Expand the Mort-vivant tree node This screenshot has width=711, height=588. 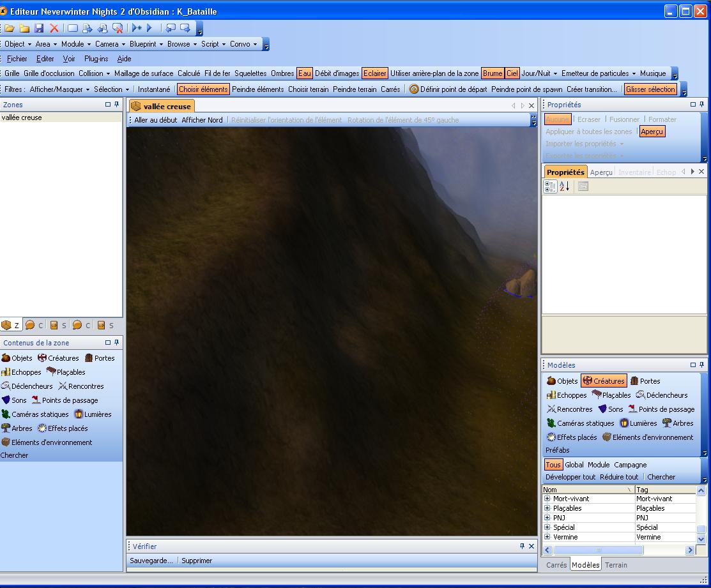(547, 499)
